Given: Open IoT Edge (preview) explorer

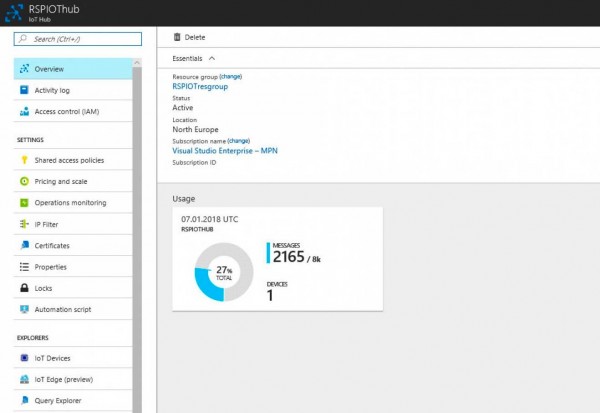Looking at the screenshot, I should (62, 379).
